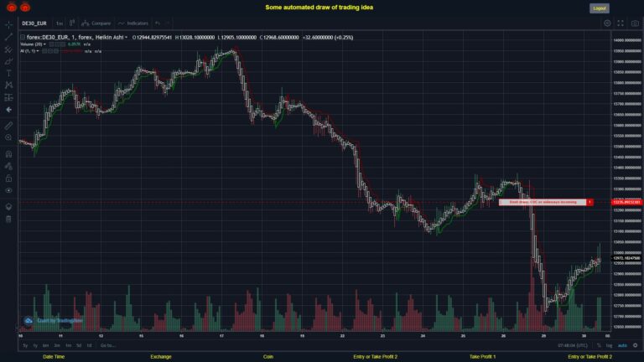Toggle visibility of the Volume indicator
Viewport: 644px width, 362px height.
[52, 44]
